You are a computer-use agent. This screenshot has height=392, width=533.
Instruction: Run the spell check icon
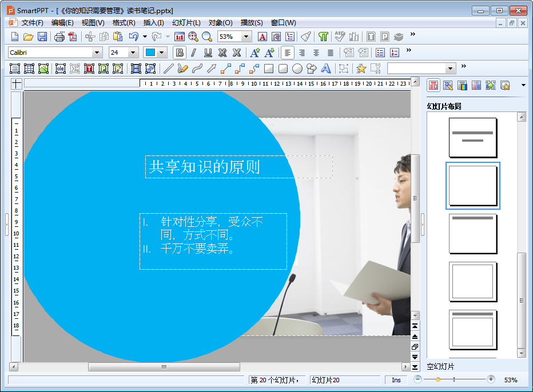[340, 37]
